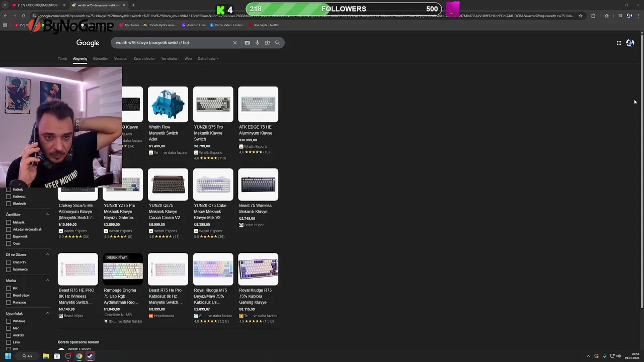This screenshot has width=644, height=362.
Task: Click YUNZII C75 Cake Meow thumbnail
Action: (x=213, y=185)
